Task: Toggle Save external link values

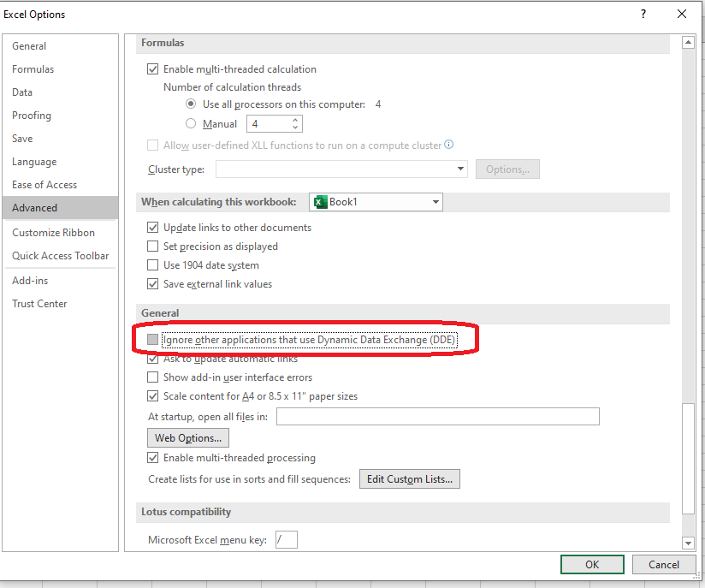Action: coord(153,284)
